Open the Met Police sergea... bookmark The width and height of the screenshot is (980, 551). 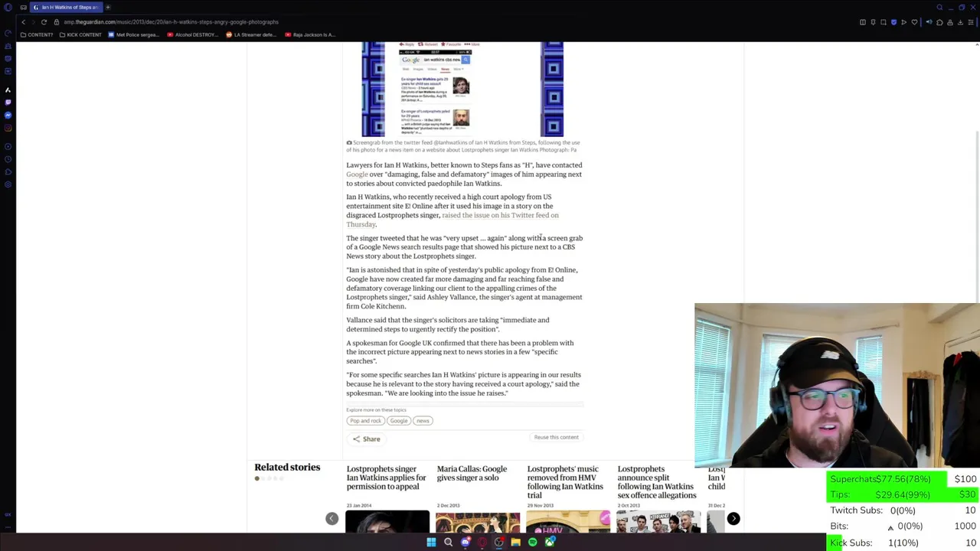click(x=133, y=34)
